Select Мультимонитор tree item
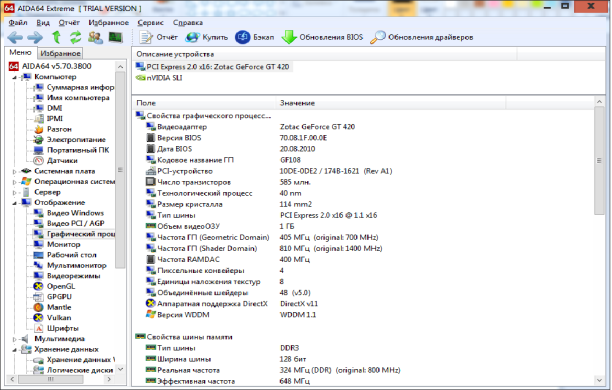This screenshot has height=390, width=612. (76, 265)
